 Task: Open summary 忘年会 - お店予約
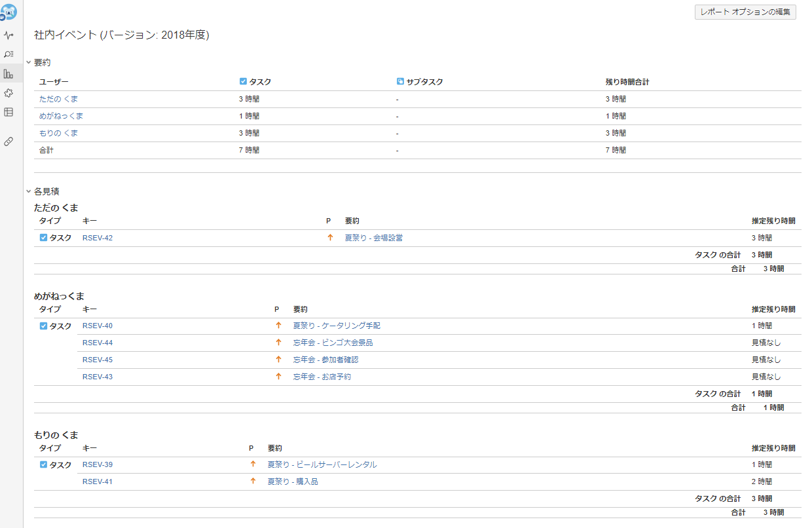pyautogui.click(x=322, y=377)
